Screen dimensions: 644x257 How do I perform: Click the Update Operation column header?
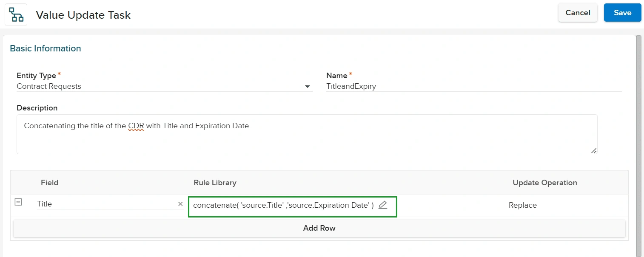544,183
